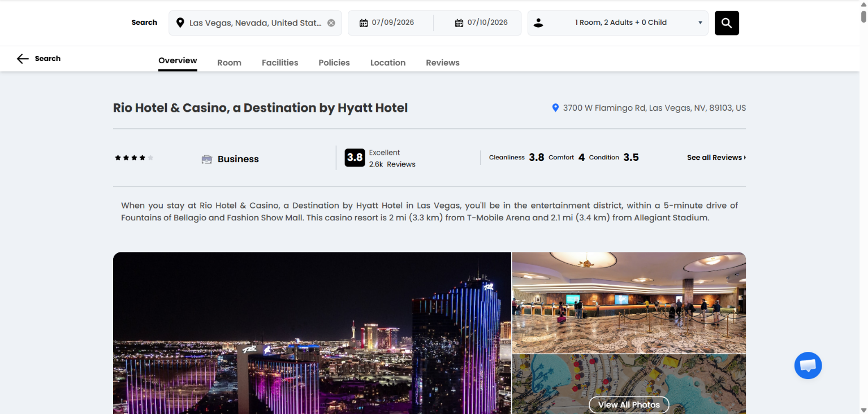
Task: Click the Business label text
Action: point(238,159)
